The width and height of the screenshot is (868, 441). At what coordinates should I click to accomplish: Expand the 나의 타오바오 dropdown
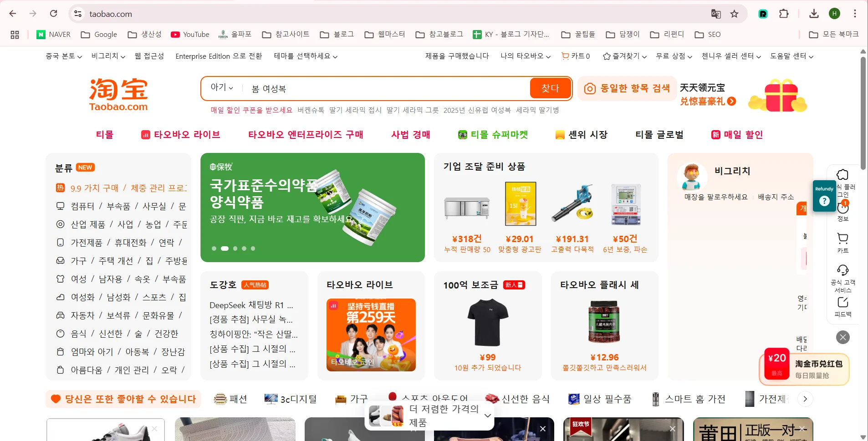(x=526, y=56)
